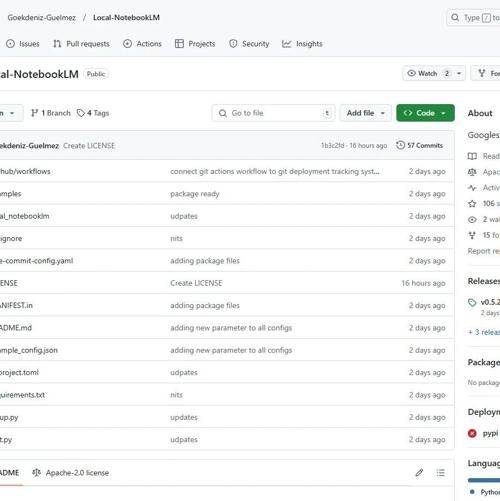The width and height of the screenshot is (500, 501).
Task: Click the eye icon beside 2 watching
Action: pyautogui.click(x=472, y=219)
